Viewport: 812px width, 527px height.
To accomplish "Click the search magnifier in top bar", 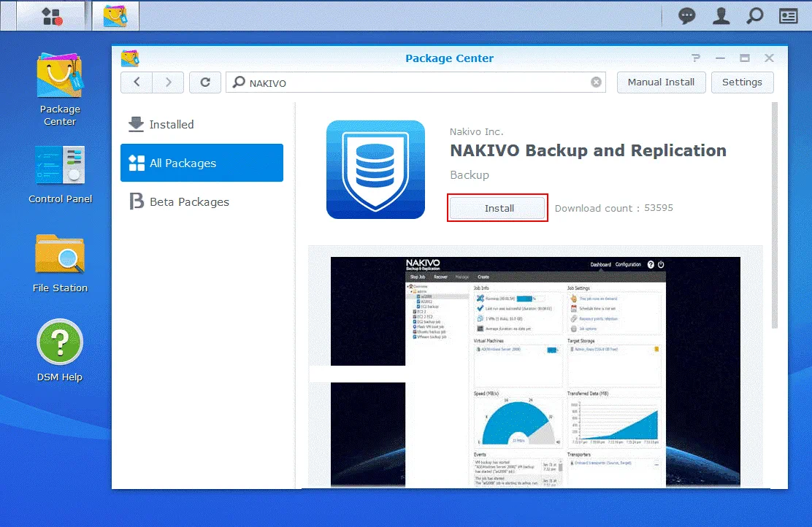I will 755,16.
